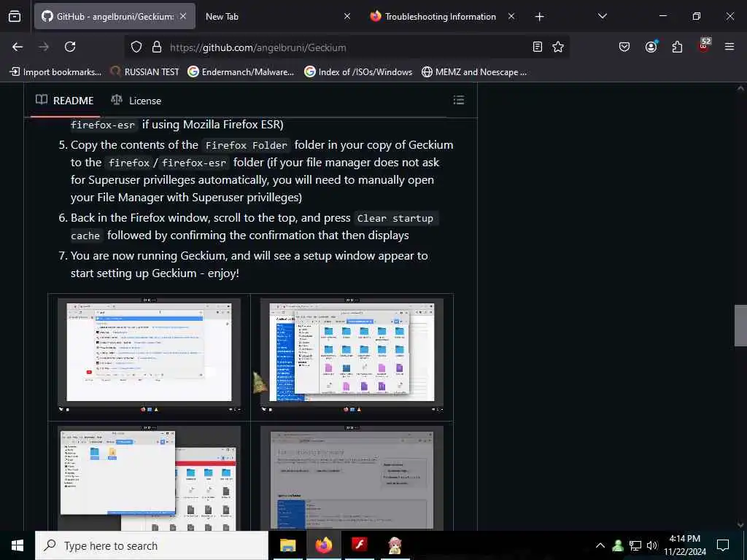This screenshot has width=747, height=560.
Task: Open the volume speaker control
Action: [x=651, y=545]
